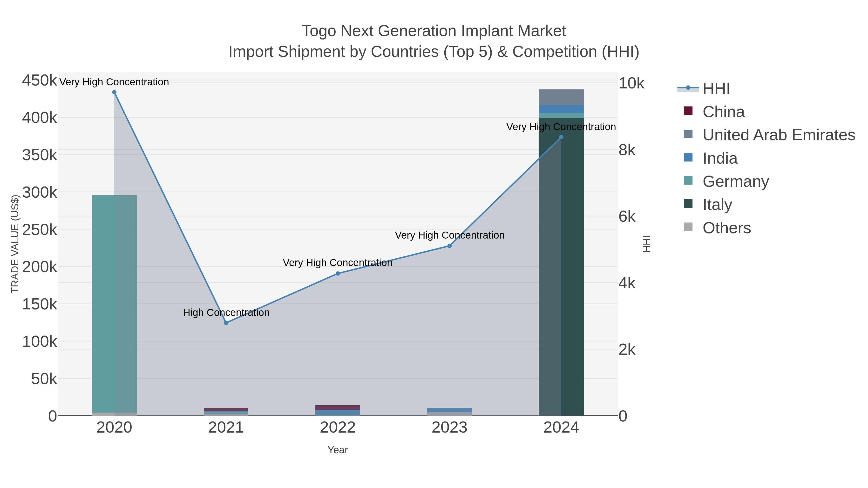The width and height of the screenshot is (868, 488).
Task: Click the 'Import Shipment by Countries' subtitle line
Action: (x=434, y=52)
